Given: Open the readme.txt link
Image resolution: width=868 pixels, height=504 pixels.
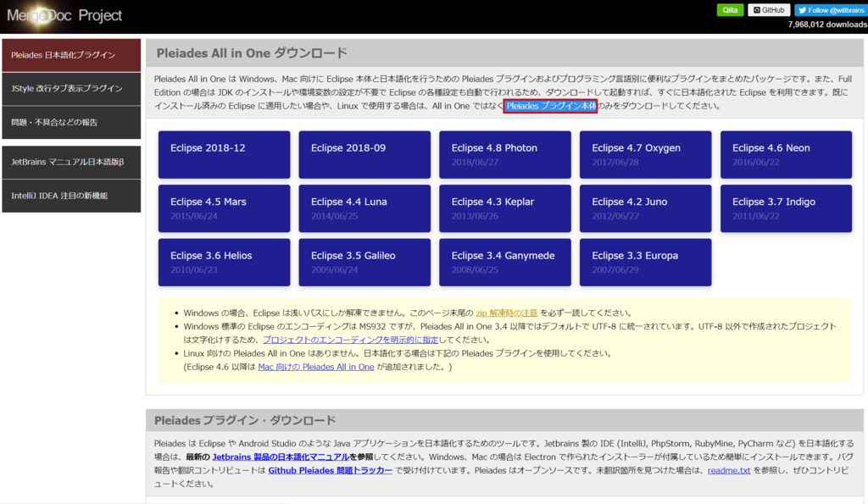Looking at the screenshot, I should pyautogui.click(x=729, y=470).
